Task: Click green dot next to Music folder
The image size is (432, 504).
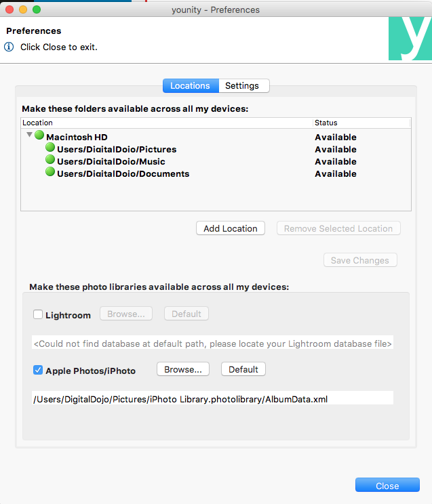Action: pos(50,159)
